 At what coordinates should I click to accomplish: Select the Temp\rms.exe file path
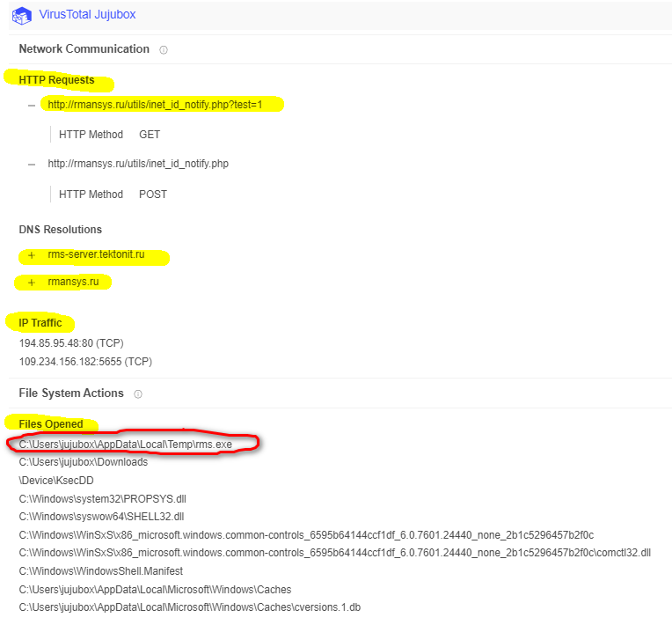126,445
